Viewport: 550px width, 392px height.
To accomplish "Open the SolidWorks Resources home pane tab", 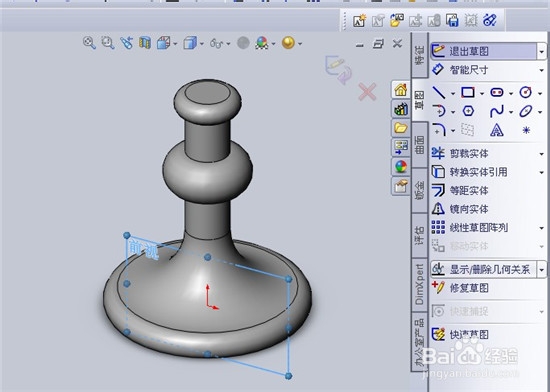I will (x=401, y=90).
